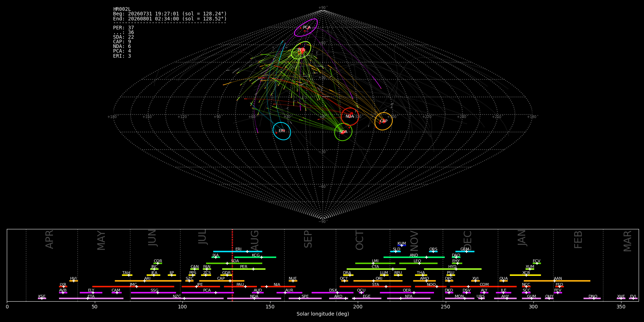Click the red dashed current solar longitude line

[232, 265]
